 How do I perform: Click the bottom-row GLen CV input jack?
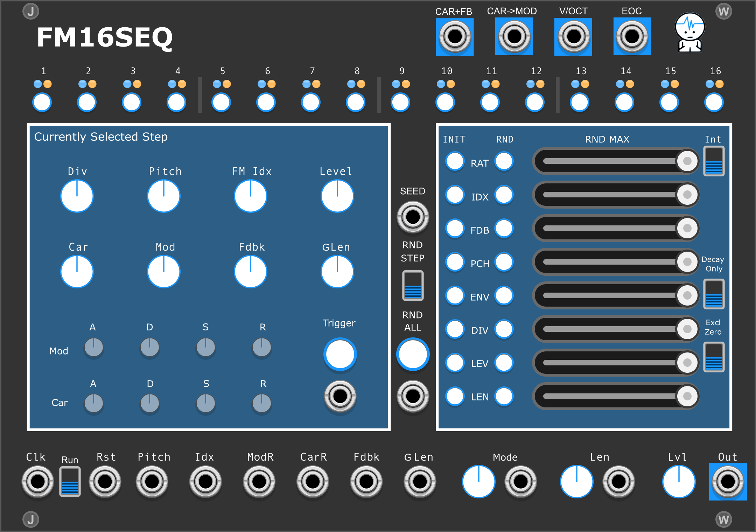[420, 482]
